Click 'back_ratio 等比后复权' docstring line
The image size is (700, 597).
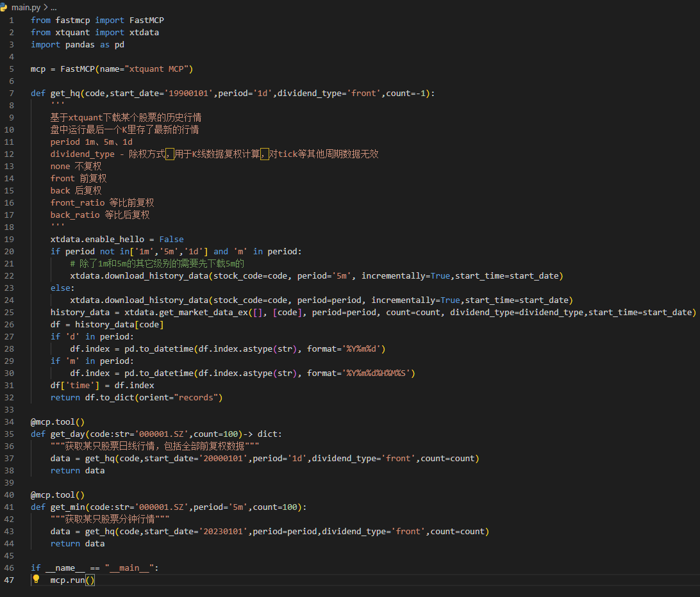(100, 215)
